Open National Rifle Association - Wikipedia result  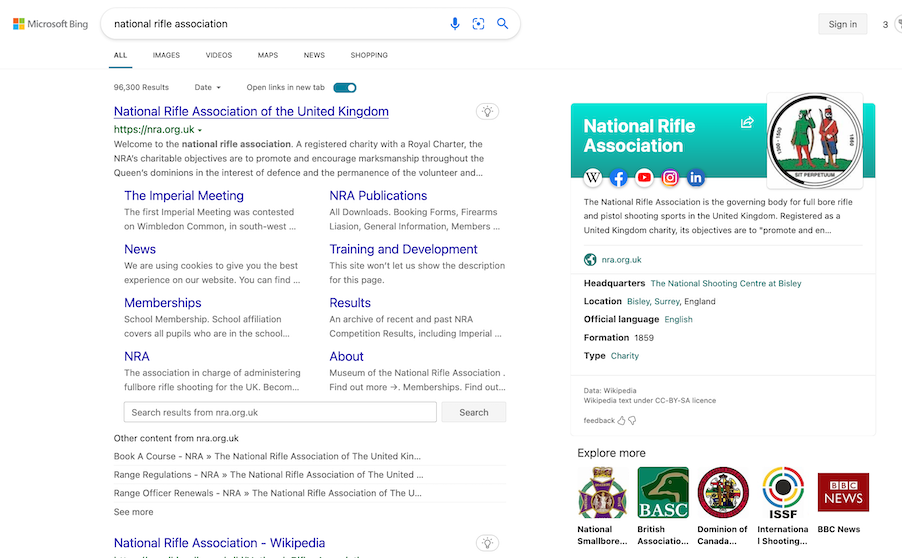click(x=219, y=543)
